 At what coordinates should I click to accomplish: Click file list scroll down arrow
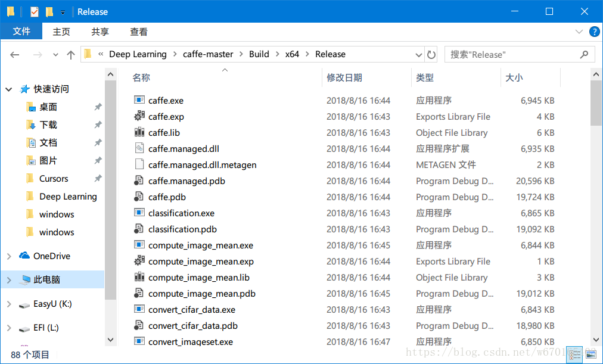596,340
